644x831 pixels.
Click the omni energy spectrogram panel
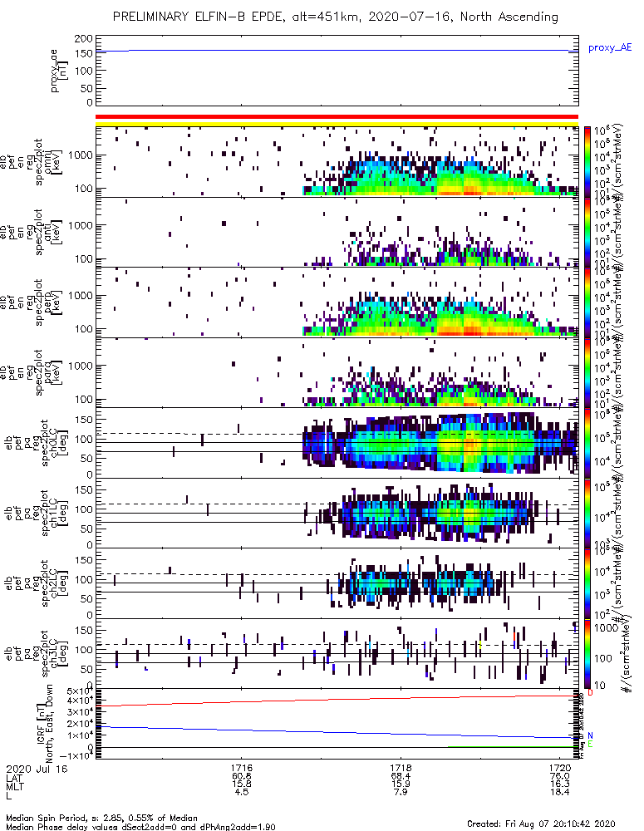click(337, 162)
